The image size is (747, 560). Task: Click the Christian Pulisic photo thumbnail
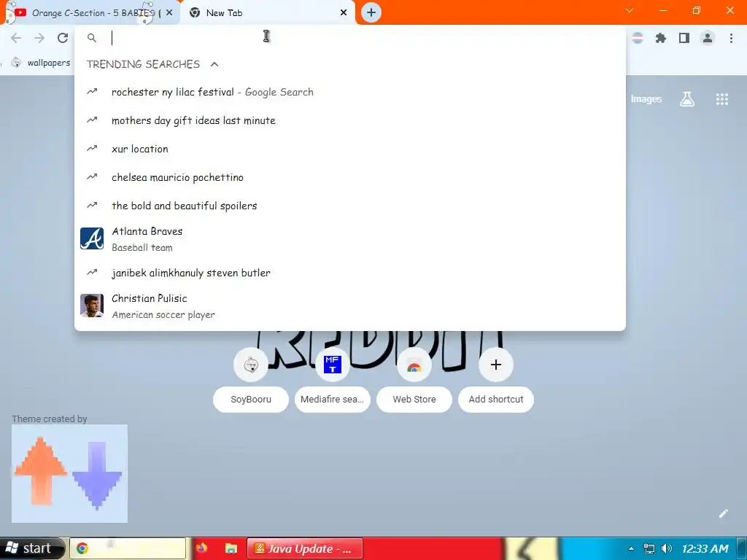92,306
